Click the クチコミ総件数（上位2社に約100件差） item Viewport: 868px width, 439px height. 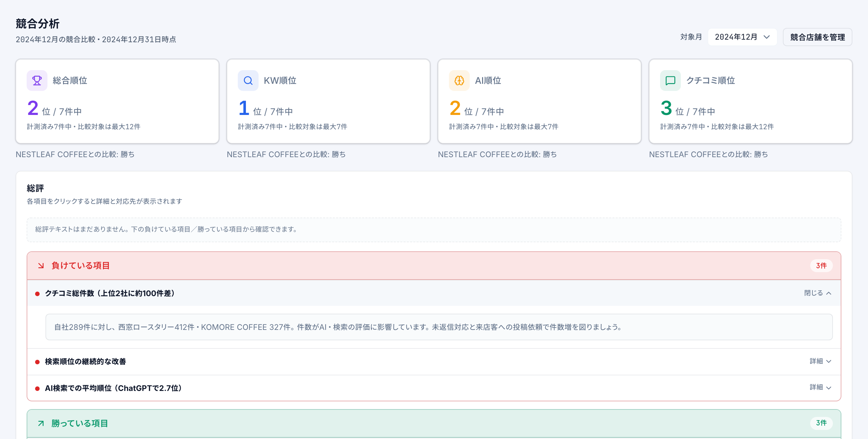click(x=434, y=293)
